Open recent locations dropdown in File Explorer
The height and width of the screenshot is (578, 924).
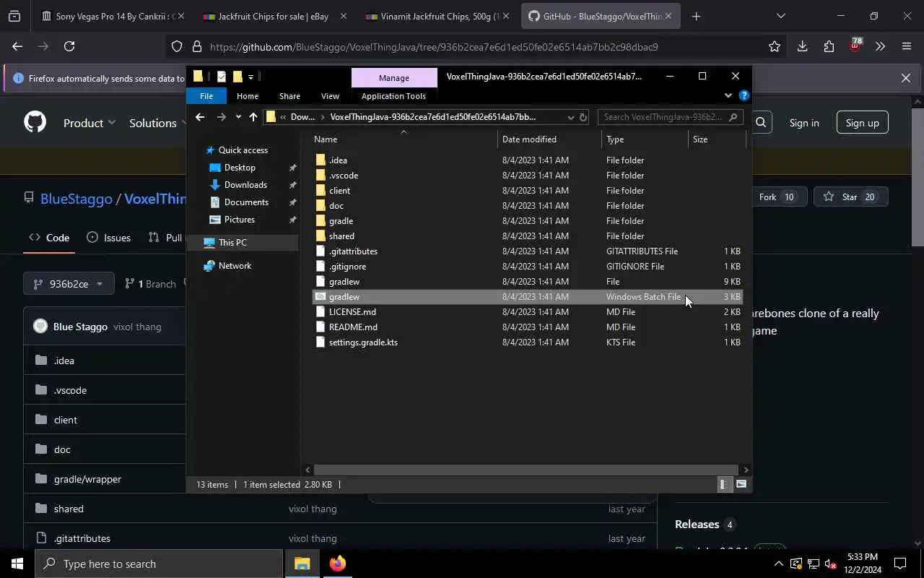point(238,117)
